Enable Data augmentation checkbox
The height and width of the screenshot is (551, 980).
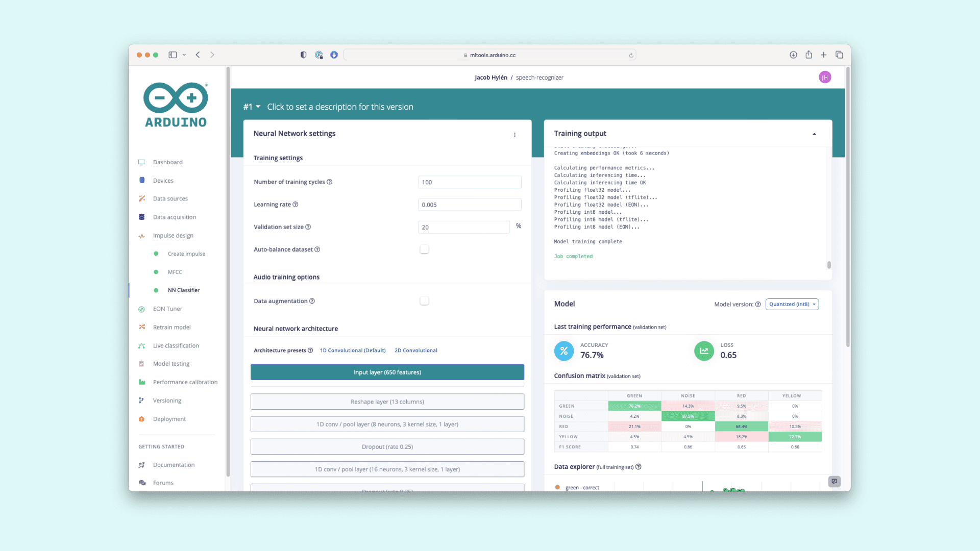point(424,301)
